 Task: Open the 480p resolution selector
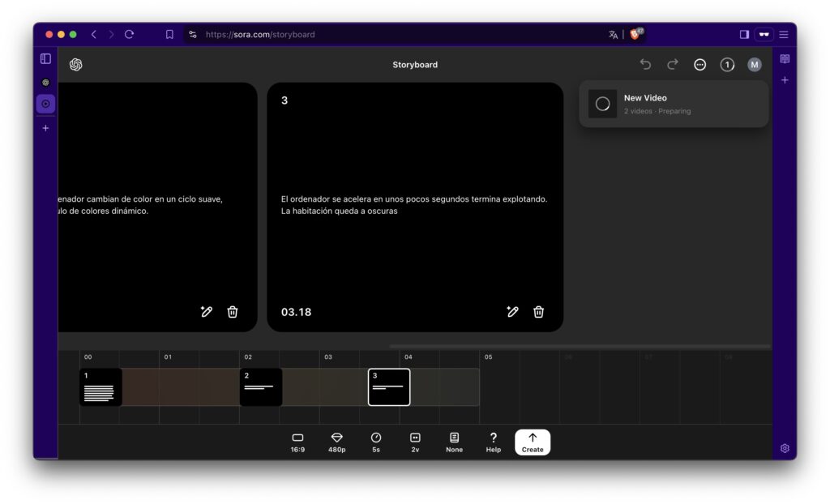click(x=336, y=442)
